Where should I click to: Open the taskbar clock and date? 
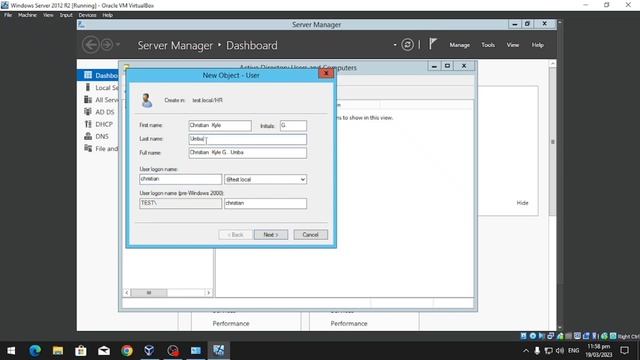[599, 351]
